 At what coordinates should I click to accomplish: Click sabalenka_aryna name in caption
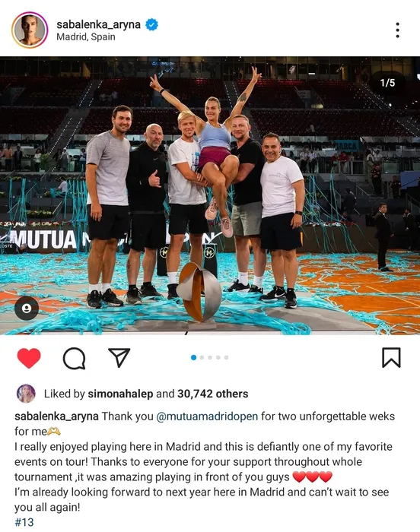(x=56, y=416)
